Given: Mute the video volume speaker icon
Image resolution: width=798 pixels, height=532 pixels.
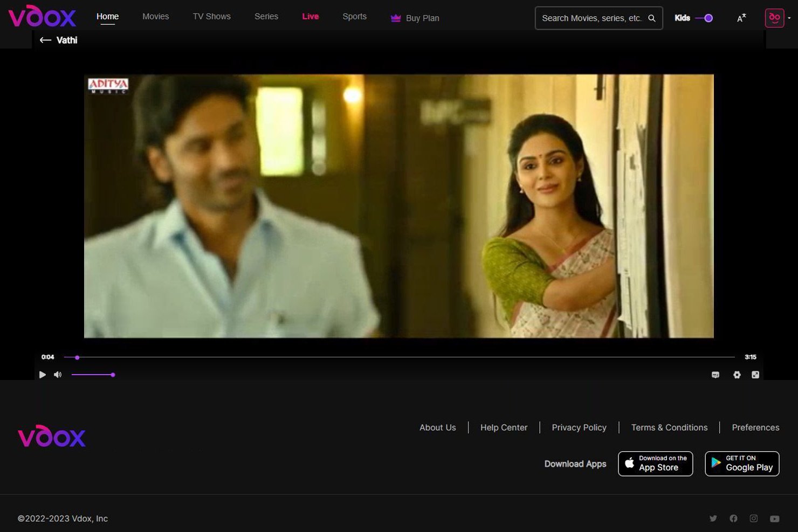Looking at the screenshot, I should pyautogui.click(x=58, y=375).
